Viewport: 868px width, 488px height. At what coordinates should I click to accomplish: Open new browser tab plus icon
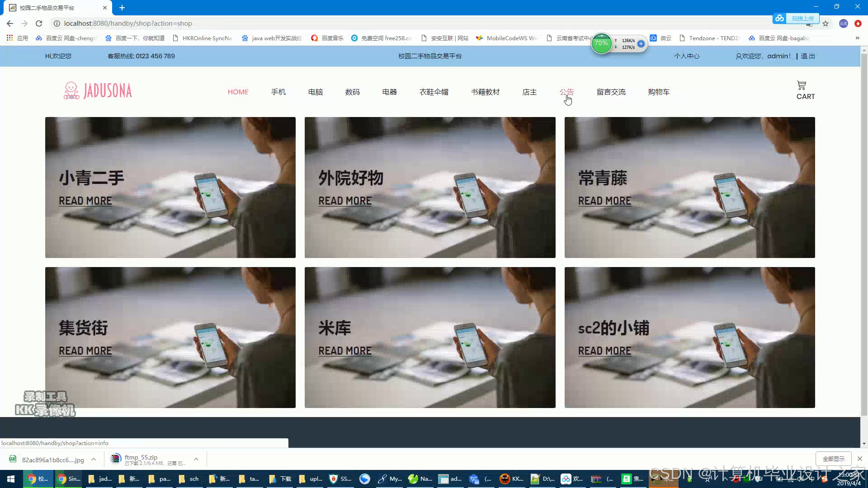point(122,8)
